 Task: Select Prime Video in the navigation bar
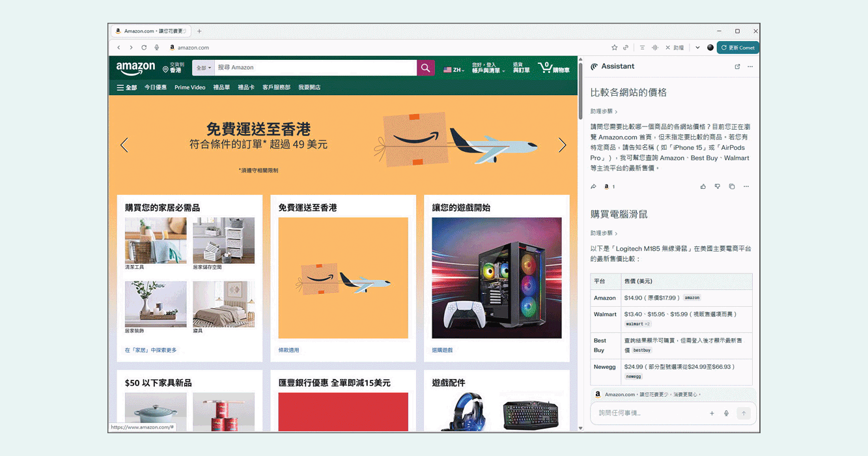189,87
